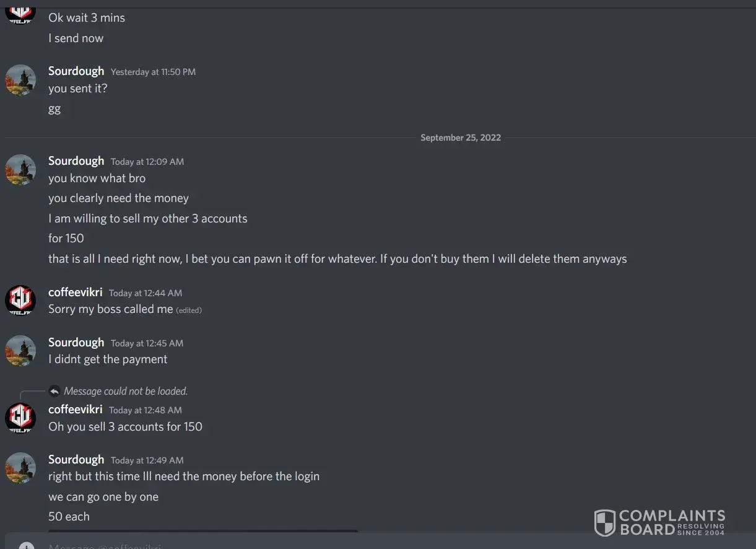Click the Complaints Board shield logo
This screenshot has width=756, height=549.
(604, 522)
